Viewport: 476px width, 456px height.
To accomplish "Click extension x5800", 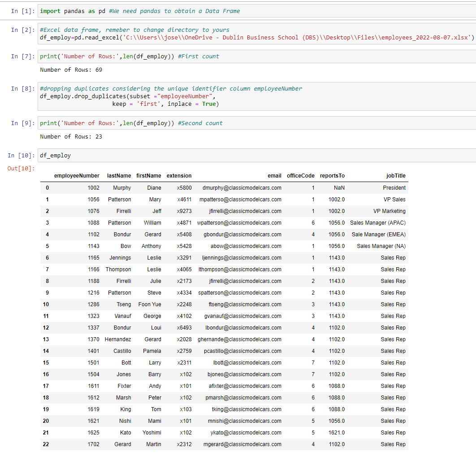I will [x=184, y=188].
